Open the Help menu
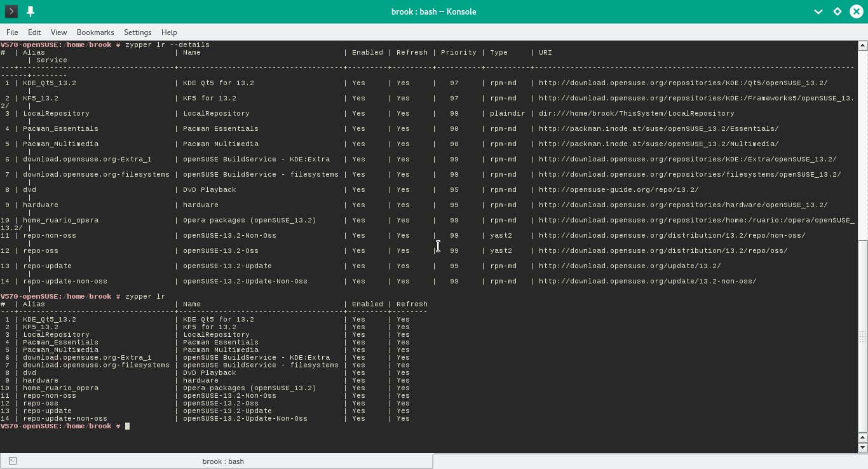 (x=169, y=32)
